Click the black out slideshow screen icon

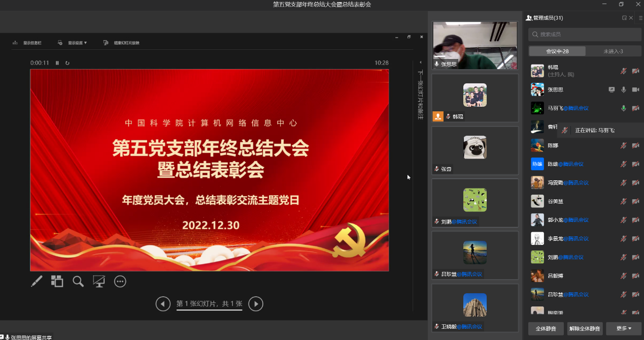click(98, 281)
